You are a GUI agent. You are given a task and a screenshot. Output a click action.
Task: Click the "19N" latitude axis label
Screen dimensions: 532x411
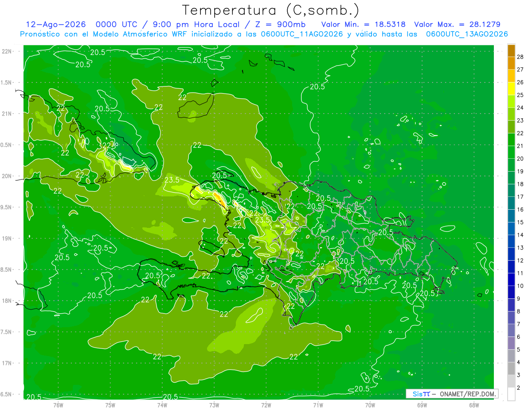pyautogui.click(x=7, y=239)
